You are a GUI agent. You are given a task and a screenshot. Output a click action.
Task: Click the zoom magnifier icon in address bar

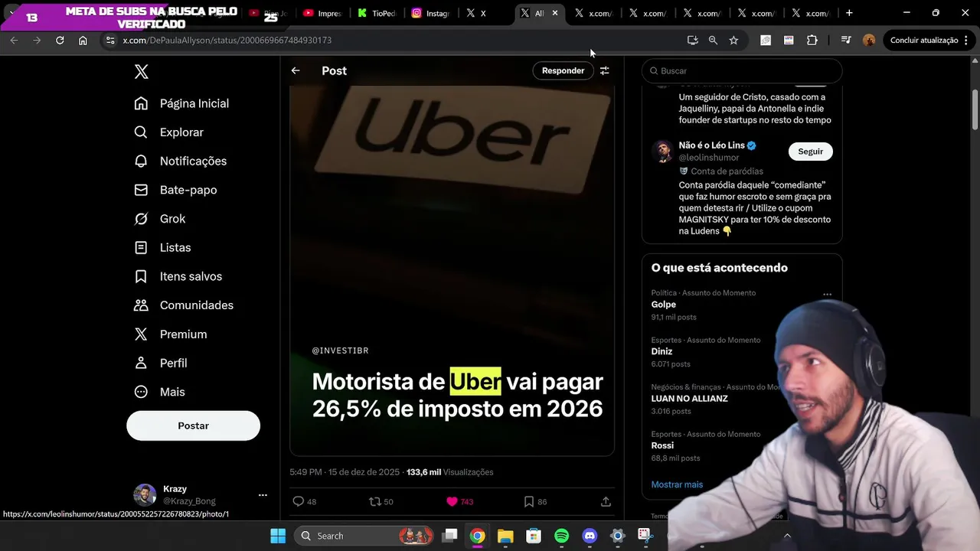pyautogui.click(x=713, y=40)
